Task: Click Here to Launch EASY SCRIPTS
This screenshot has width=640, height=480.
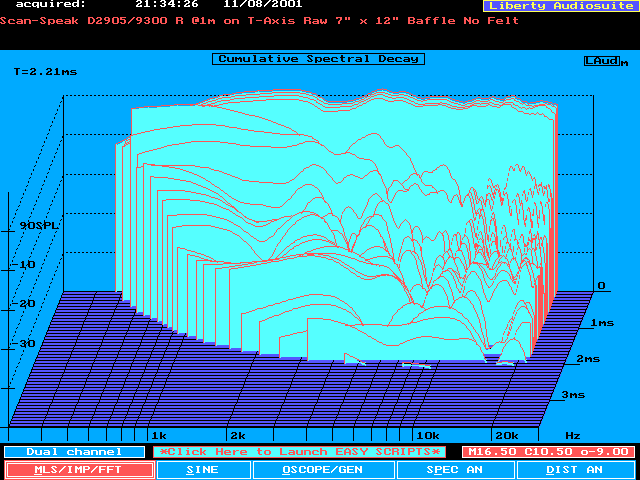Action: 300,452
